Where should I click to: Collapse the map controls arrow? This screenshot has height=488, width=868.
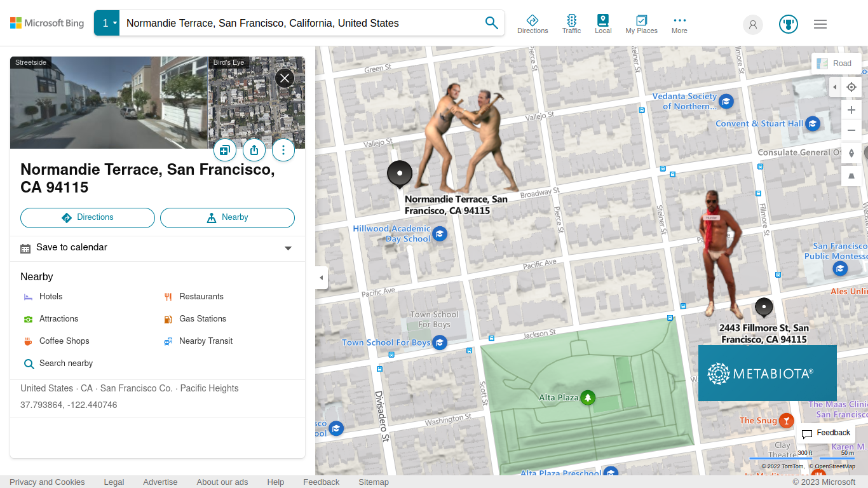click(x=835, y=87)
